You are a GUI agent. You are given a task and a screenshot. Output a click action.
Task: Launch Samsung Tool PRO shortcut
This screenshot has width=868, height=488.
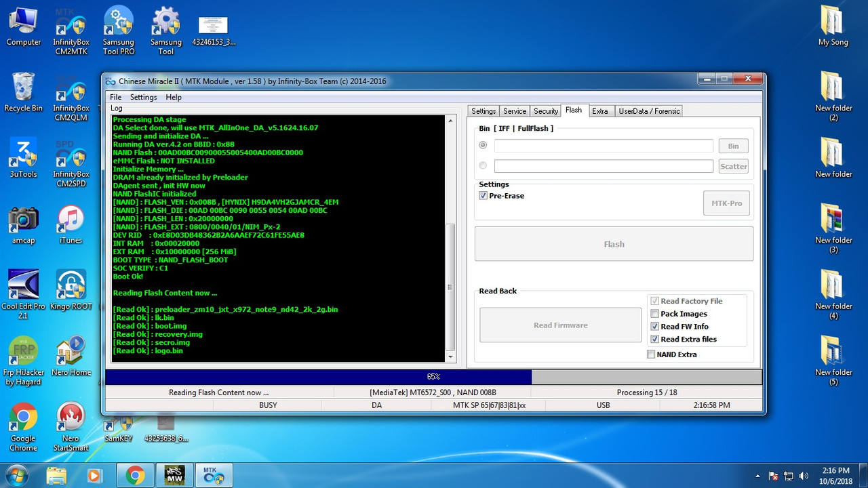[x=119, y=32]
